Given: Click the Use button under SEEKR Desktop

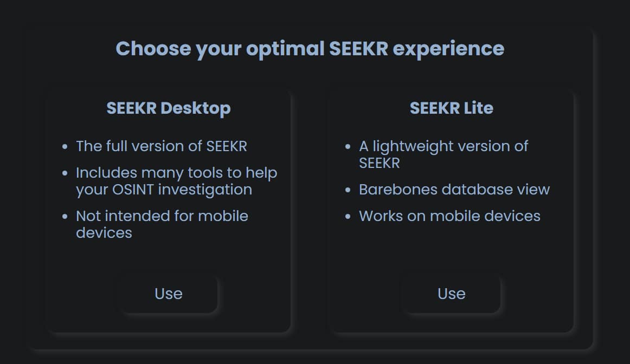Looking at the screenshot, I should (169, 294).
